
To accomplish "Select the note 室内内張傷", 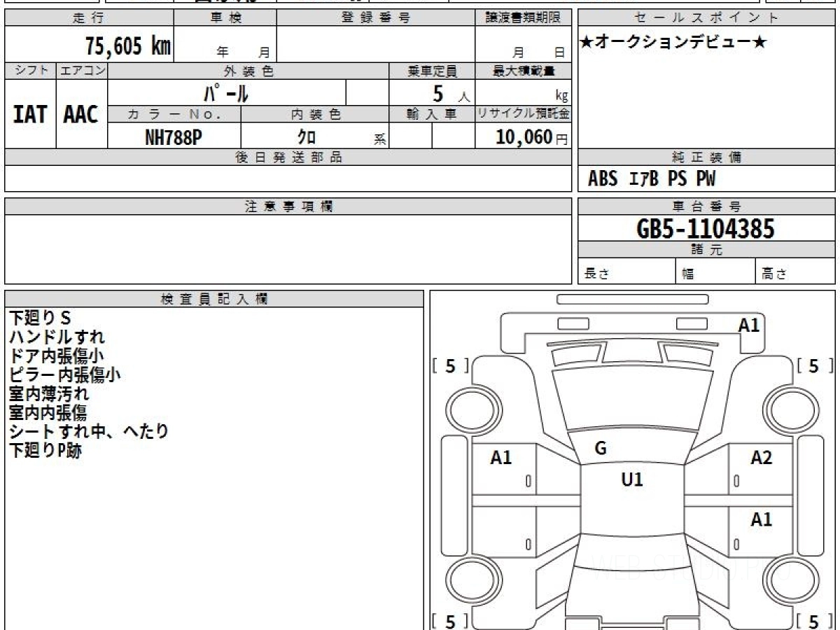I will (x=48, y=412).
